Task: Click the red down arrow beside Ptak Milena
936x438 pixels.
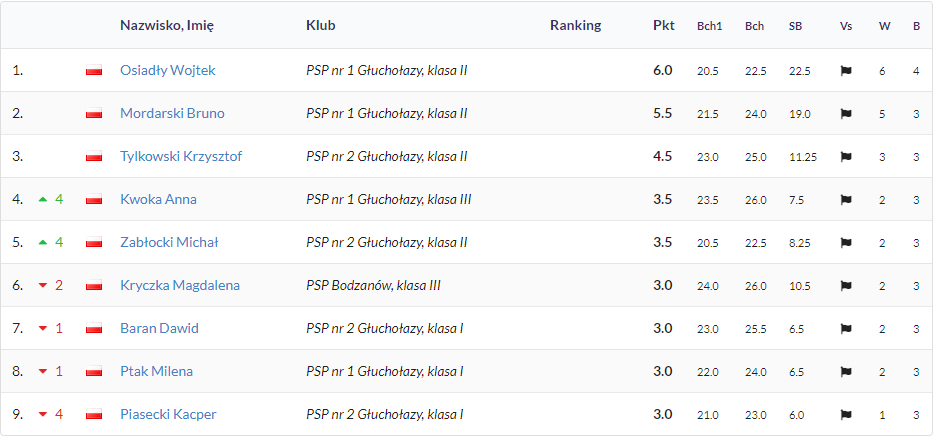Action: tap(42, 372)
